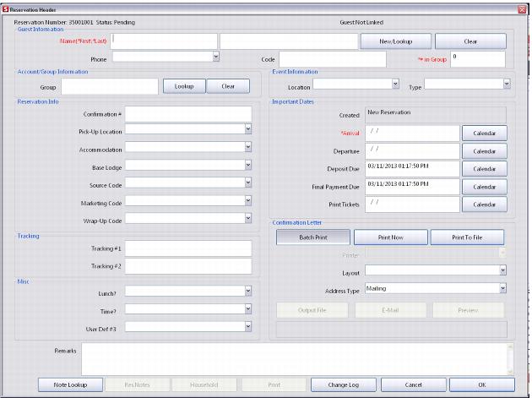Click the Confirmation # field
Viewport: 532px width, 398px height.
pyautogui.click(x=188, y=114)
